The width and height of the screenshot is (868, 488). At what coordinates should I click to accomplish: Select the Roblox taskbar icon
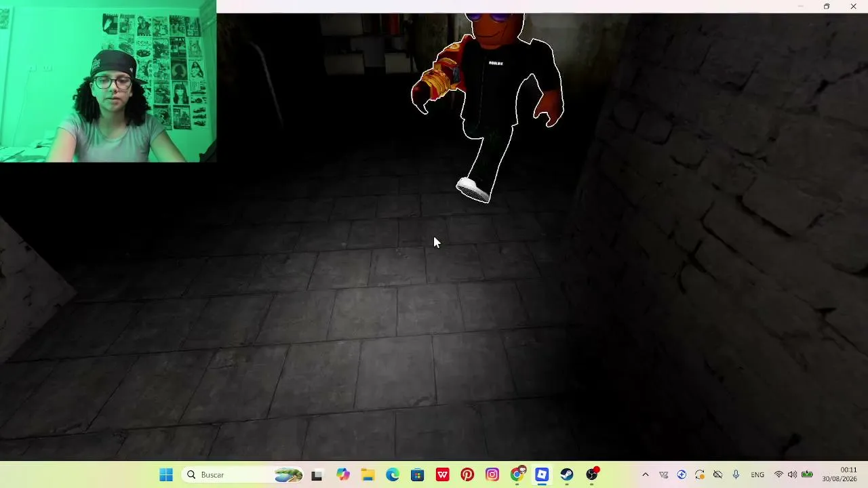pyautogui.click(x=542, y=475)
